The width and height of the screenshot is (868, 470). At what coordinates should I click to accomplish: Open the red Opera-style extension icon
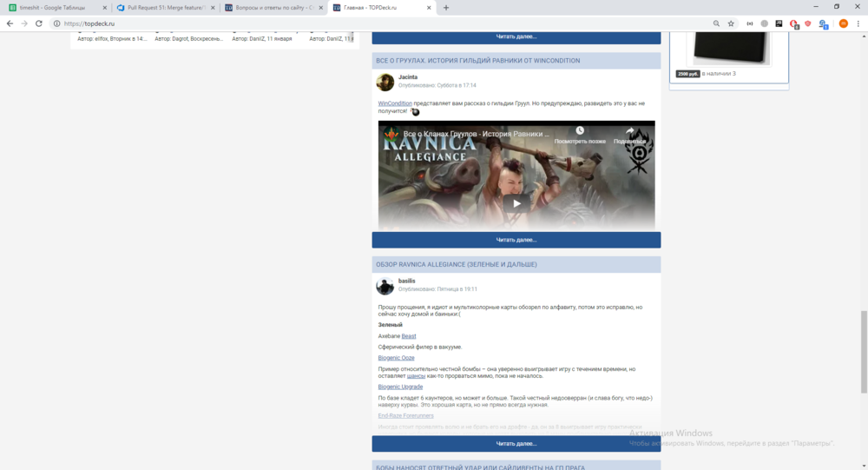[794, 23]
